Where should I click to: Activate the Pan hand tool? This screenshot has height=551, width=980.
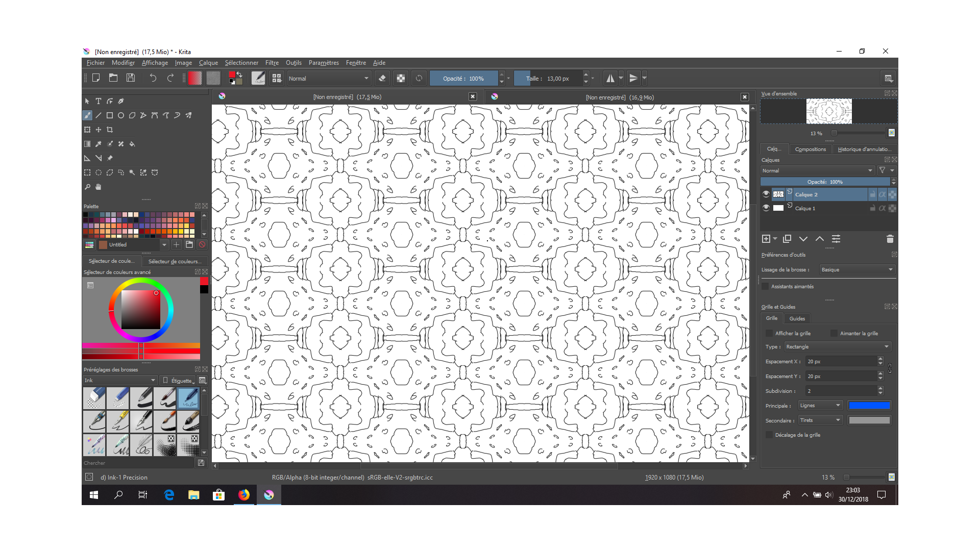[99, 187]
